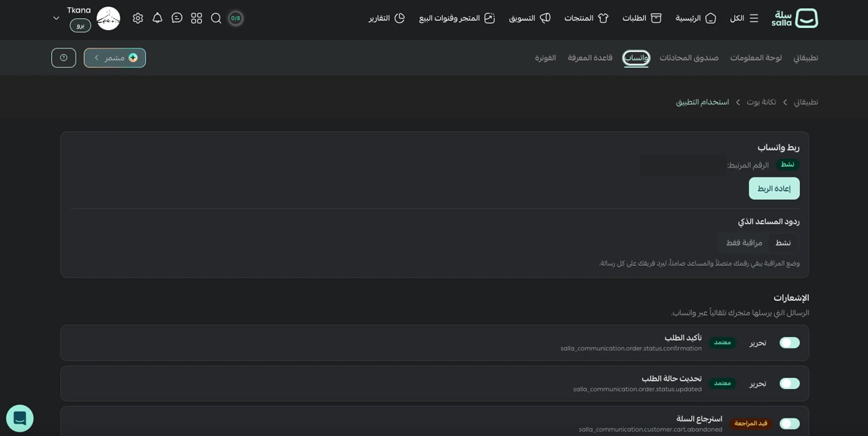Toggle استرجاع السلة notification switch

789,424
